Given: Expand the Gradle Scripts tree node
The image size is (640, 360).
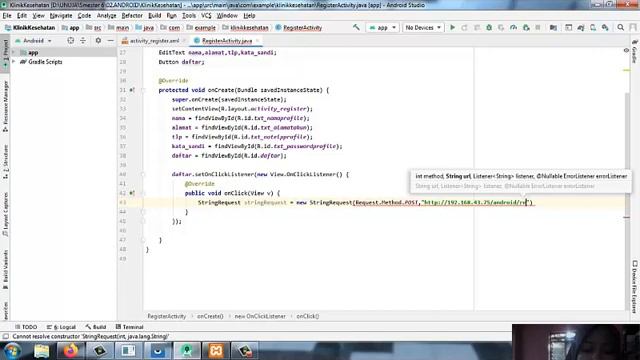Looking at the screenshot, I should [x=14, y=62].
